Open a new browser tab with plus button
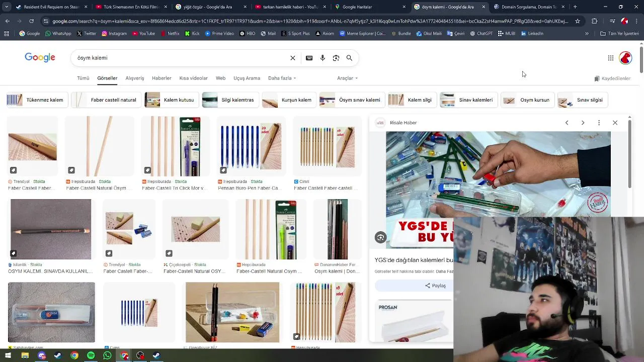Image resolution: width=644 pixels, height=362 pixels. coord(575,7)
